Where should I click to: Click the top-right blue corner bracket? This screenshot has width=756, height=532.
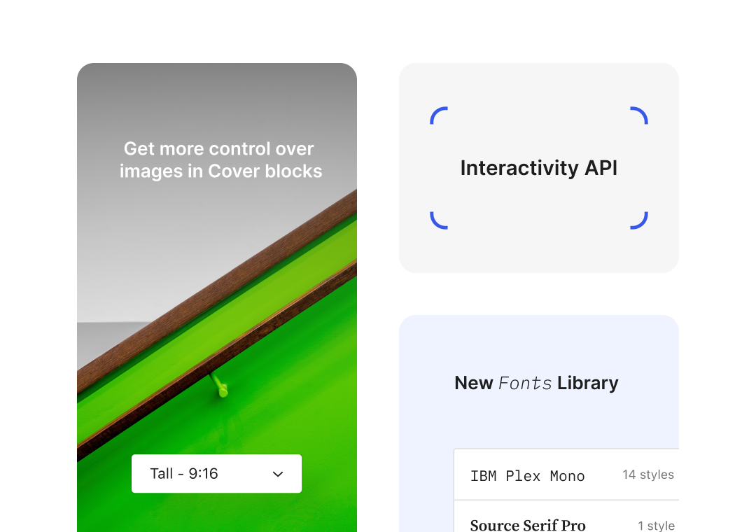639,115
